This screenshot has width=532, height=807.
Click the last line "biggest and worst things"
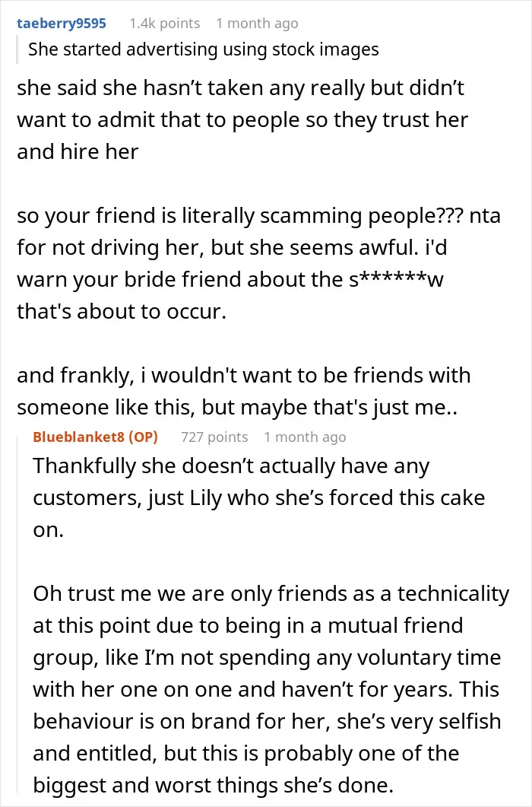coord(213,785)
